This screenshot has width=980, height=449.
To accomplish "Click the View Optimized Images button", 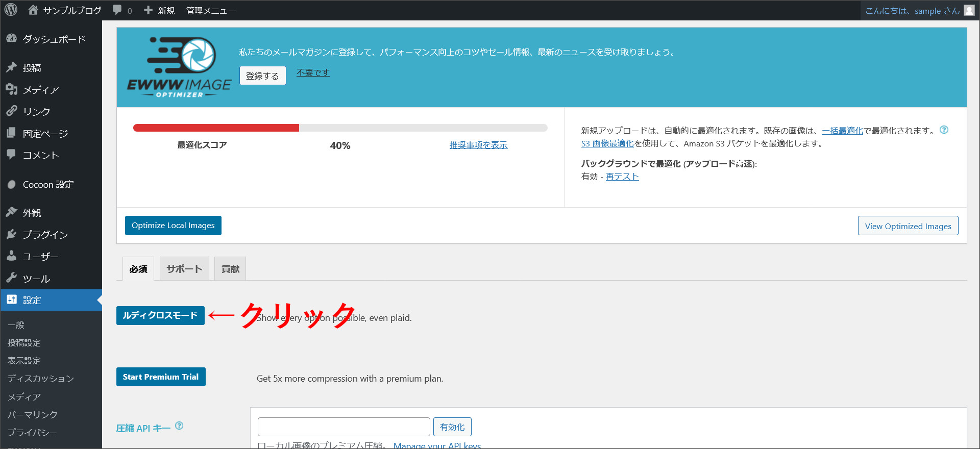I will tap(908, 226).
